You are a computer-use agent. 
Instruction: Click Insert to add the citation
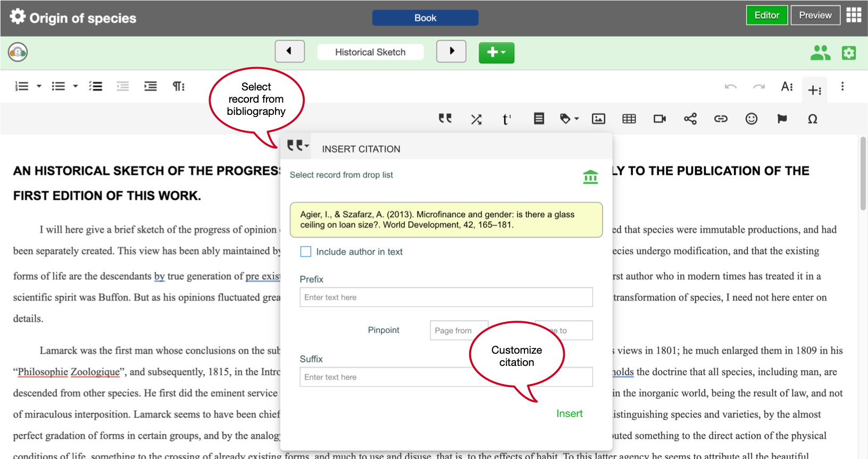569,414
